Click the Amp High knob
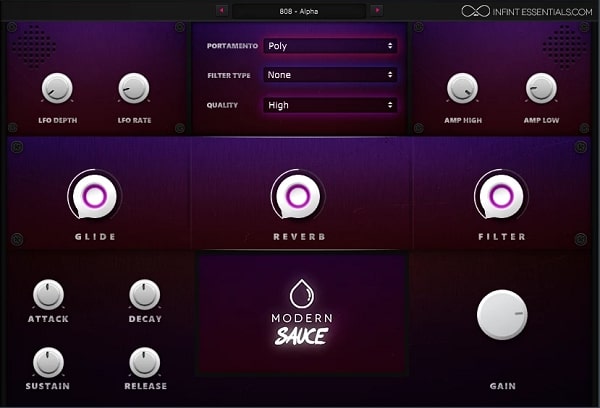This screenshot has height=408, width=600. coord(462,88)
